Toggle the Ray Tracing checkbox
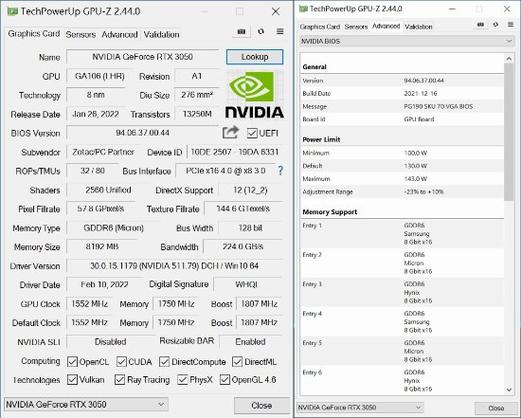The width and height of the screenshot is (521, 418). pyautogui.click(x=120, y=379)
